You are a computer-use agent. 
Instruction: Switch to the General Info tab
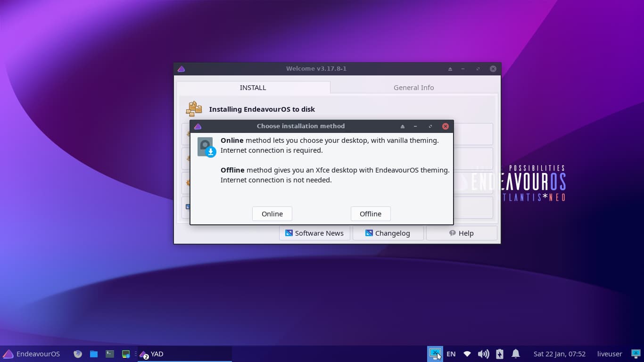(413, 88)
